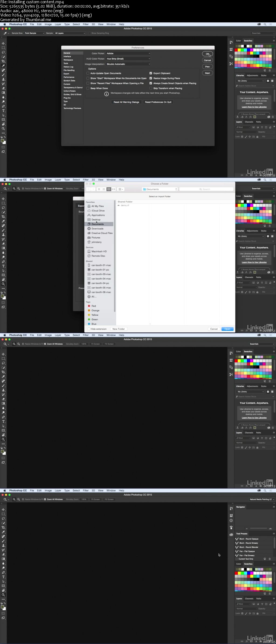Open Downloads in Choose a Folder sidebar

point(97,229)
